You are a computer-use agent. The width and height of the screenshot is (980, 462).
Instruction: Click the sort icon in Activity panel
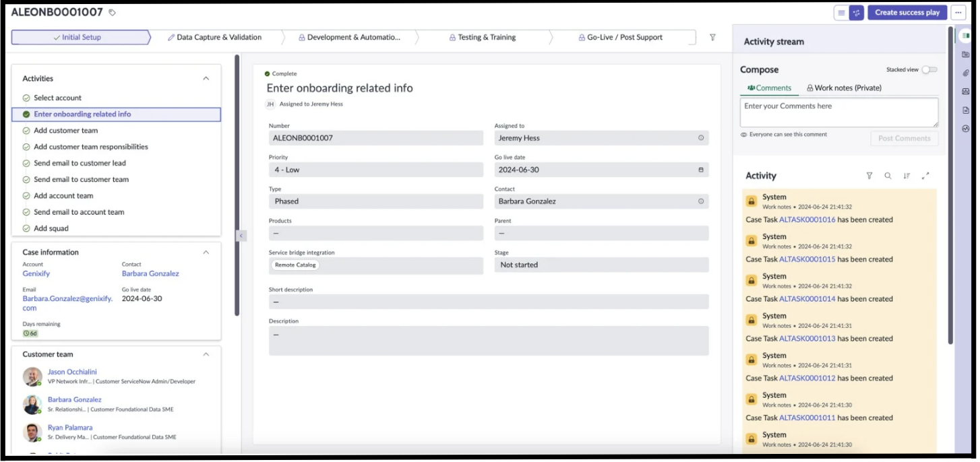click(x=907, y=176)
